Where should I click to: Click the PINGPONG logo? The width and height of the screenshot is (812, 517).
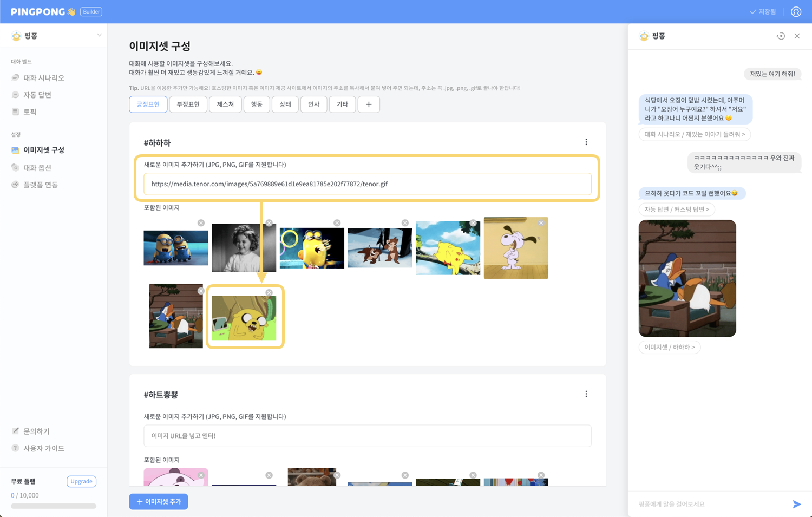pyautogui.click(x=43, y=11)
